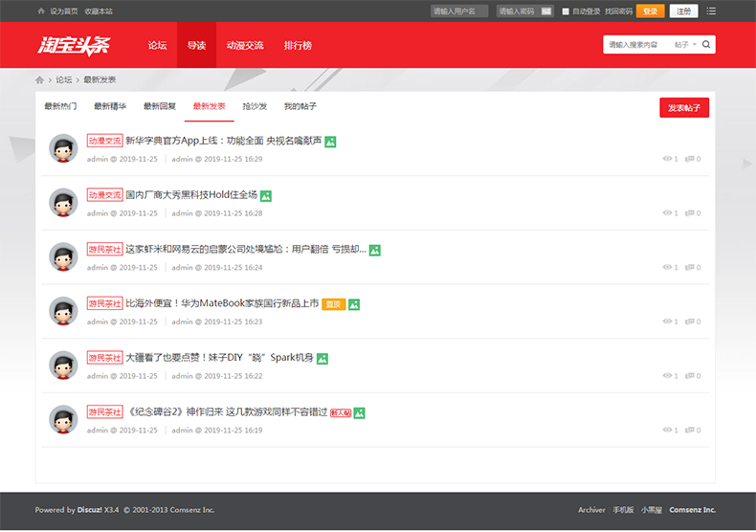Focus the username input field
756x532 pixels.
[458, 11]
